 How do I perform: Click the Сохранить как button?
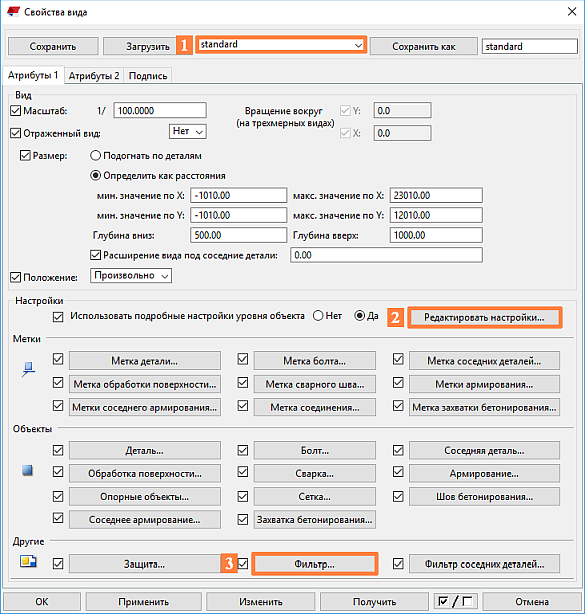coord(424,46)
